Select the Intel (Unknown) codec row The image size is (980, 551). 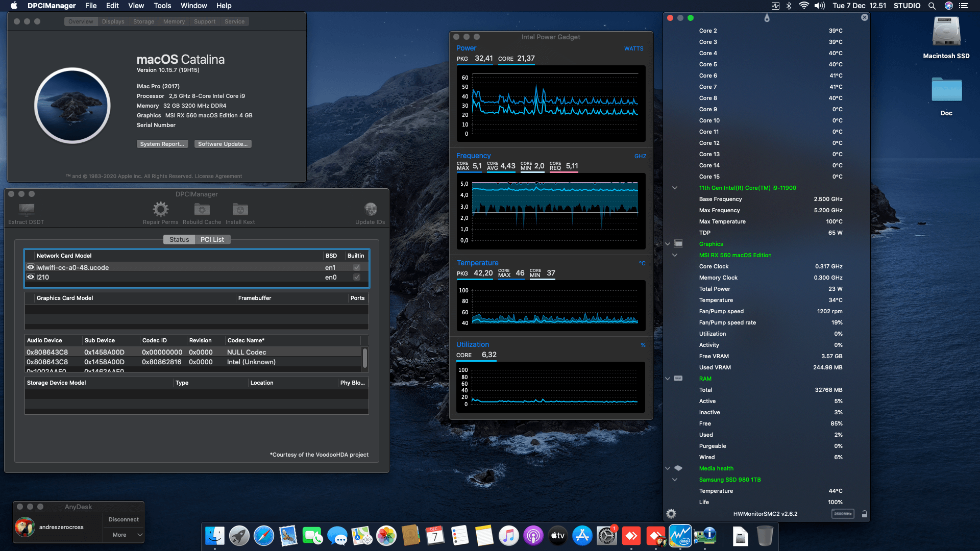[193, 362]
